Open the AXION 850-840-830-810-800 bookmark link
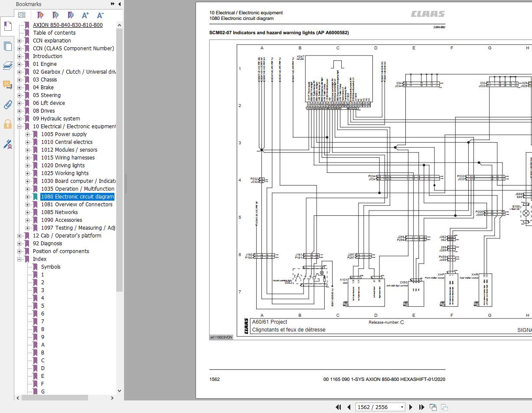The height and width of the screenshot is (413, 532). pyautogui.click(x=68, y=25)
